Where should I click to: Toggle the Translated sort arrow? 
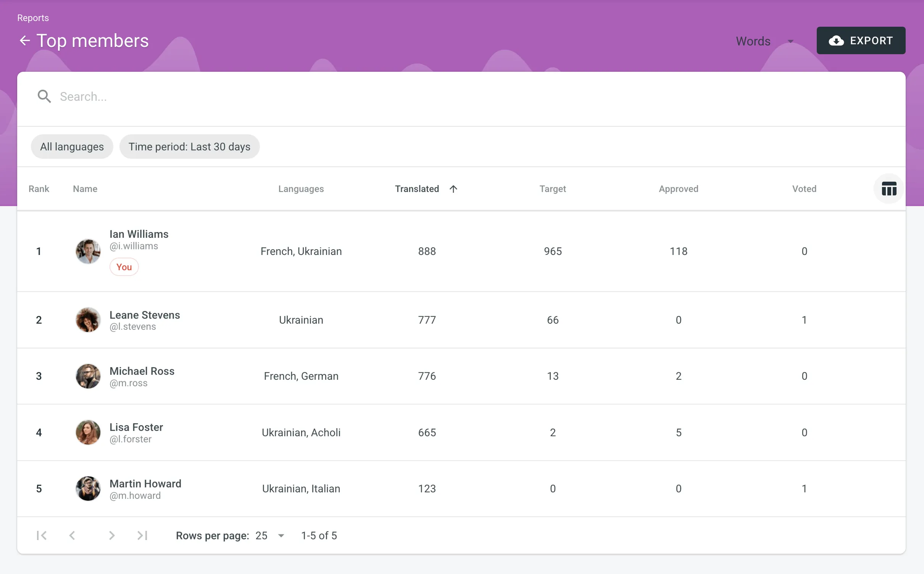(453, 189)
